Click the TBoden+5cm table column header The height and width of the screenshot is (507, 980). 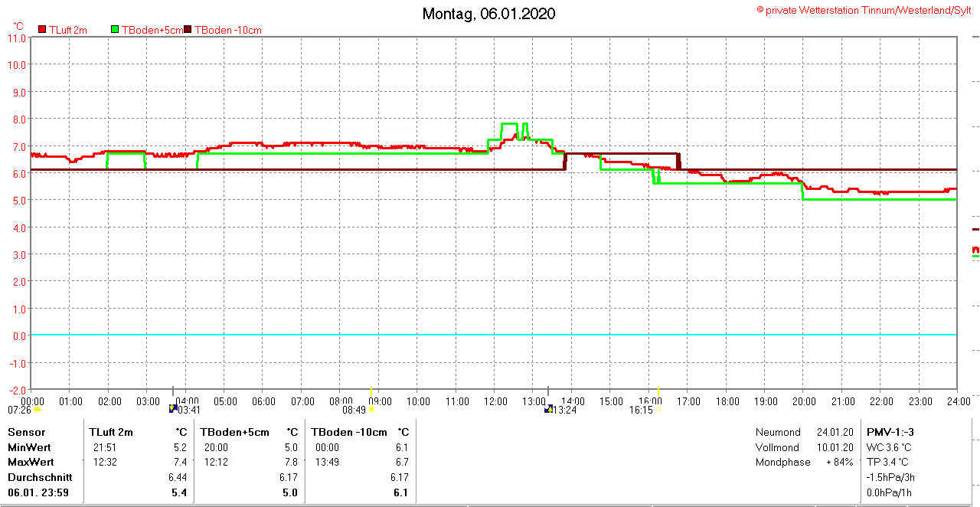(234, 432)
